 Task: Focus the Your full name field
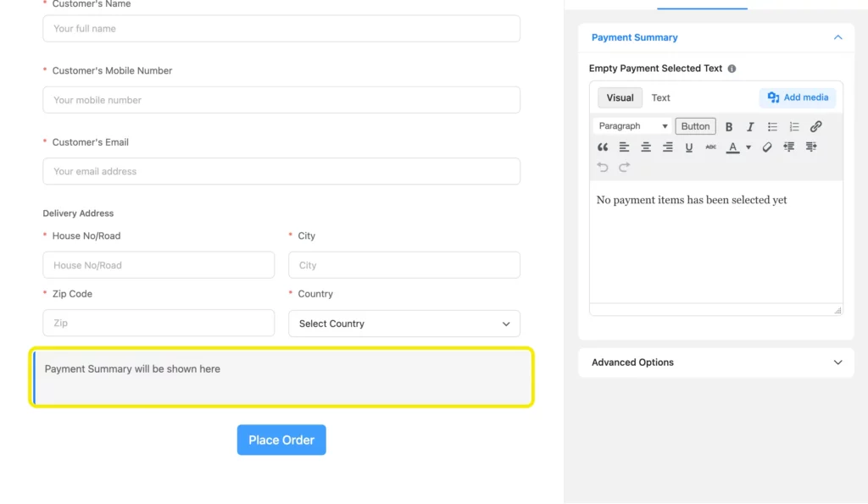[x=281, y=29]
